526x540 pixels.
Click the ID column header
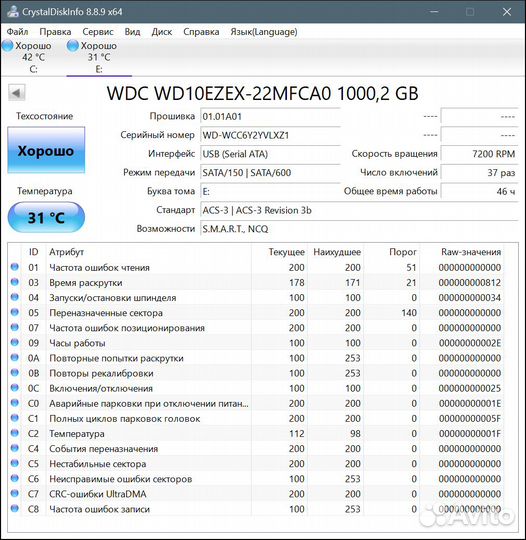coord(33,252)
